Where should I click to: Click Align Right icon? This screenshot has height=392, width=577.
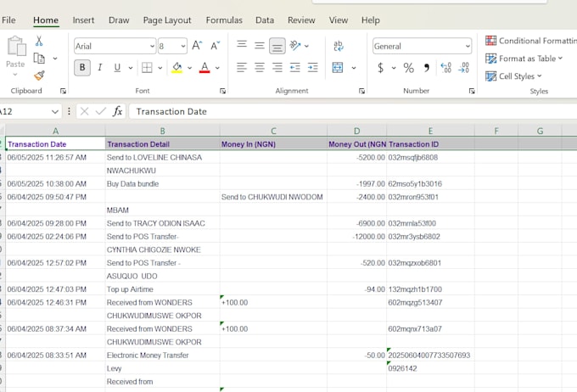(277, 68)
